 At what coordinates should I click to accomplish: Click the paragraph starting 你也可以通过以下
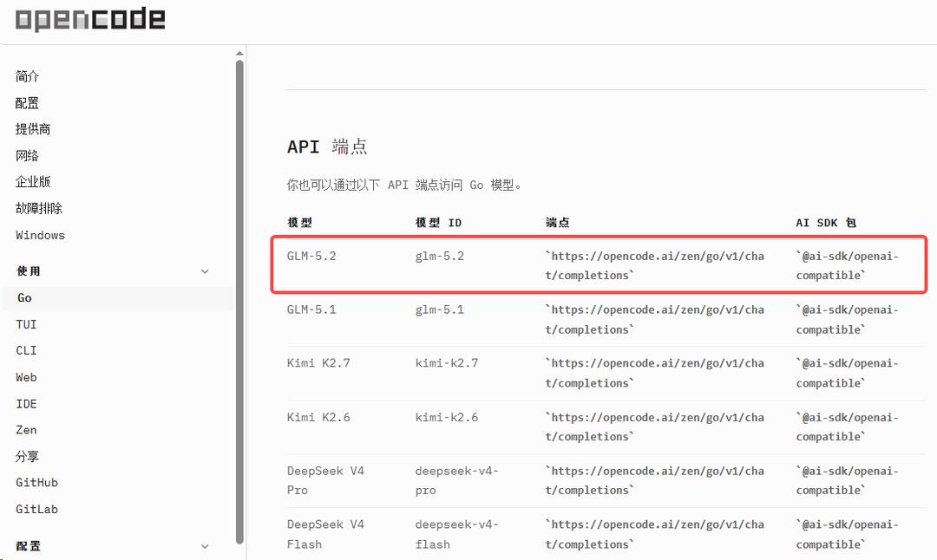pyautogui.click(x=404, y=185)
